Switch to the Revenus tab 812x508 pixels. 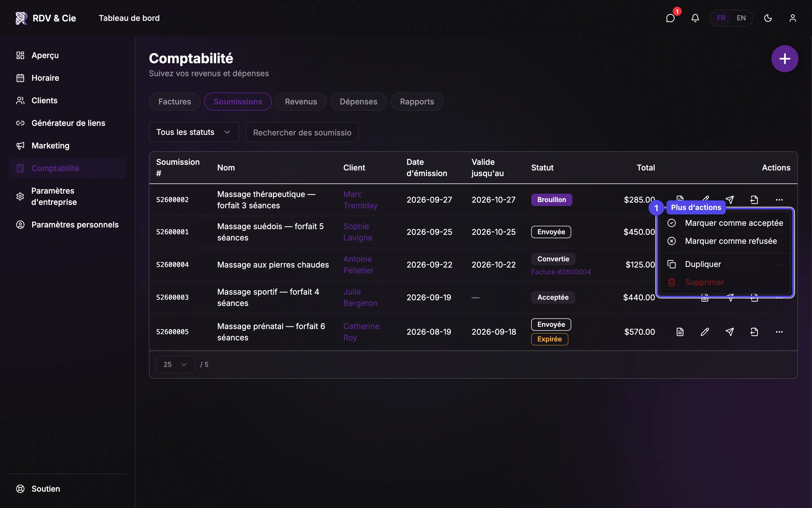pos(301,102)
